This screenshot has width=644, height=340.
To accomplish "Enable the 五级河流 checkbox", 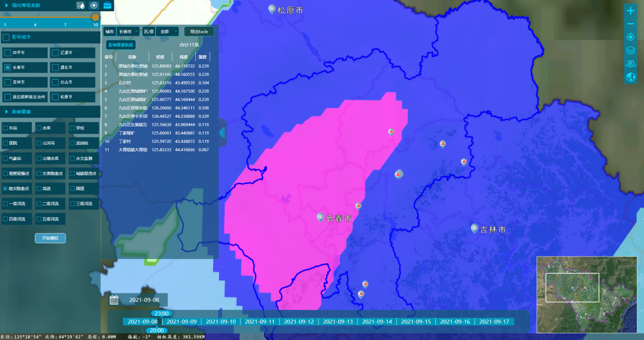I will [39, 219].
